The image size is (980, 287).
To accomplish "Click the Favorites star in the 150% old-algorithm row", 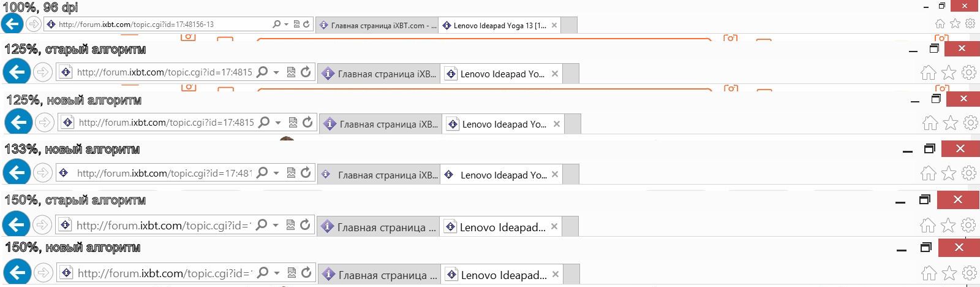I will click(948, 225).
